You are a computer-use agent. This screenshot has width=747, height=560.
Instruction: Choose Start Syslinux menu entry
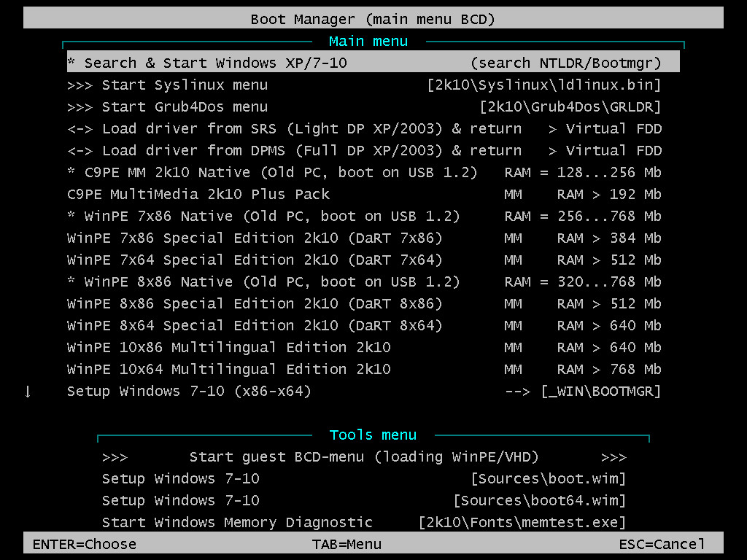[x=363, y=85]
